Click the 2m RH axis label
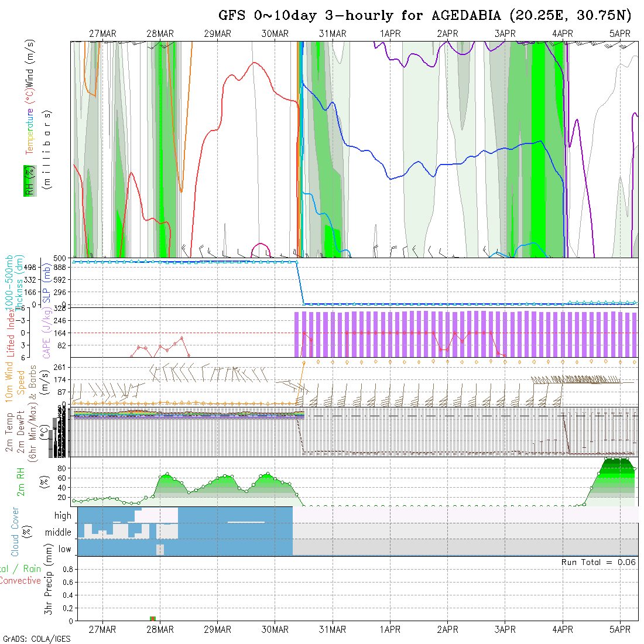Viewport: 644px width, 644px height. pyautogui.click(x=21, y=481)
